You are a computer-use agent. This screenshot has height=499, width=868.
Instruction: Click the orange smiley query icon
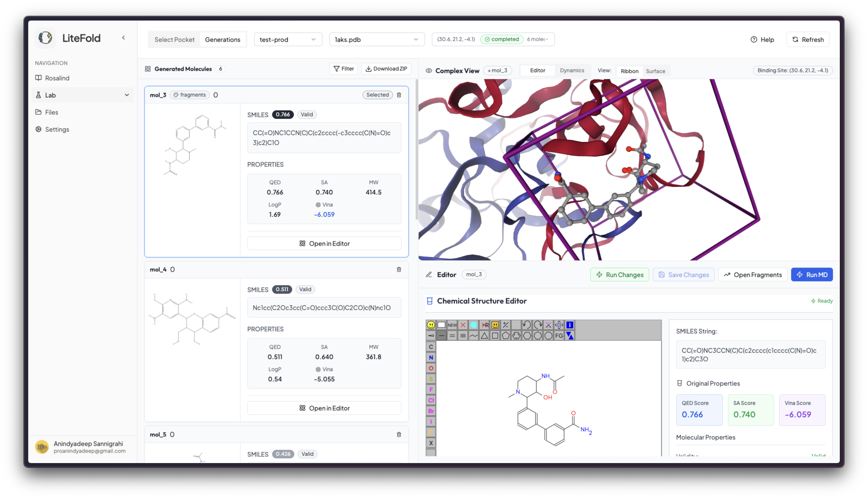(x=495, y=325)
